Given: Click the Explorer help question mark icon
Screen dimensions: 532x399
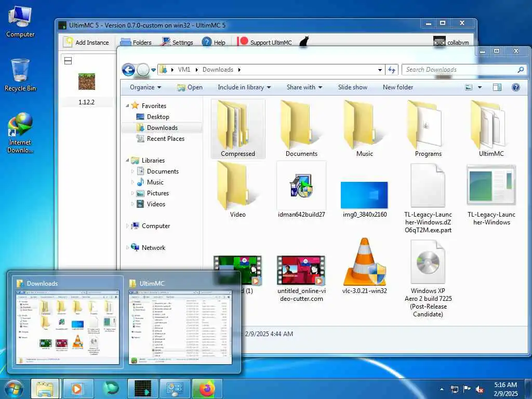Looking at the screenshot, I should coord(516,87).
